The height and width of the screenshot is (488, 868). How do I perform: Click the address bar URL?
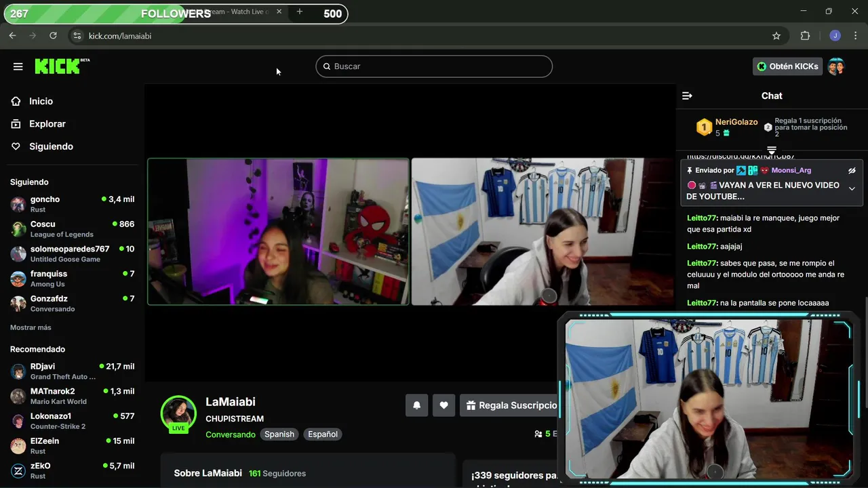coord(120,36)
